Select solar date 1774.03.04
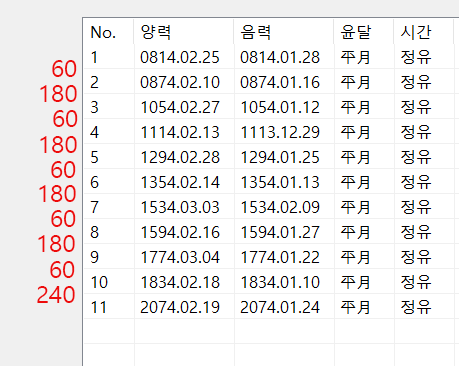This screenshot has width=459, height=366. 180,257
